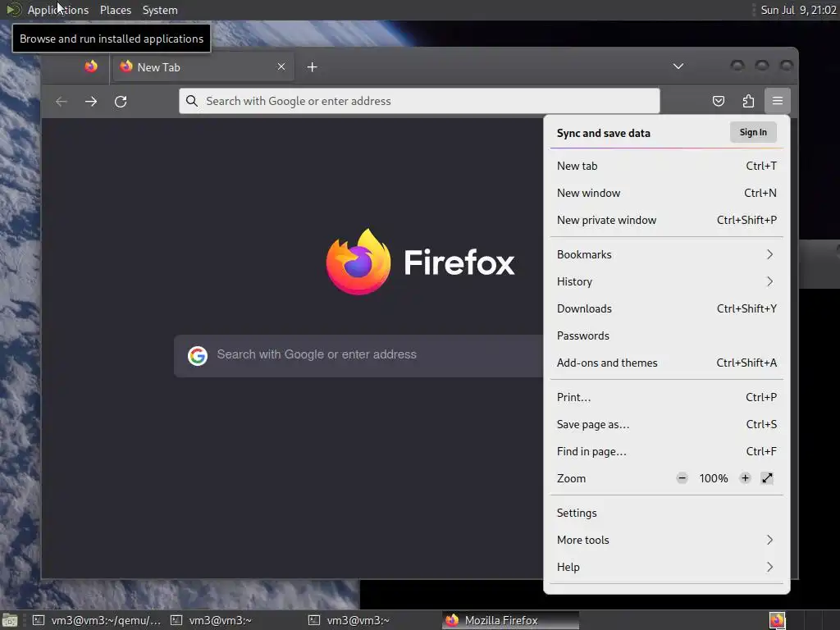Enter full screen via the Zoom arrows icon
The height and width of the screenshot is (630, 840).
point(767,478)
